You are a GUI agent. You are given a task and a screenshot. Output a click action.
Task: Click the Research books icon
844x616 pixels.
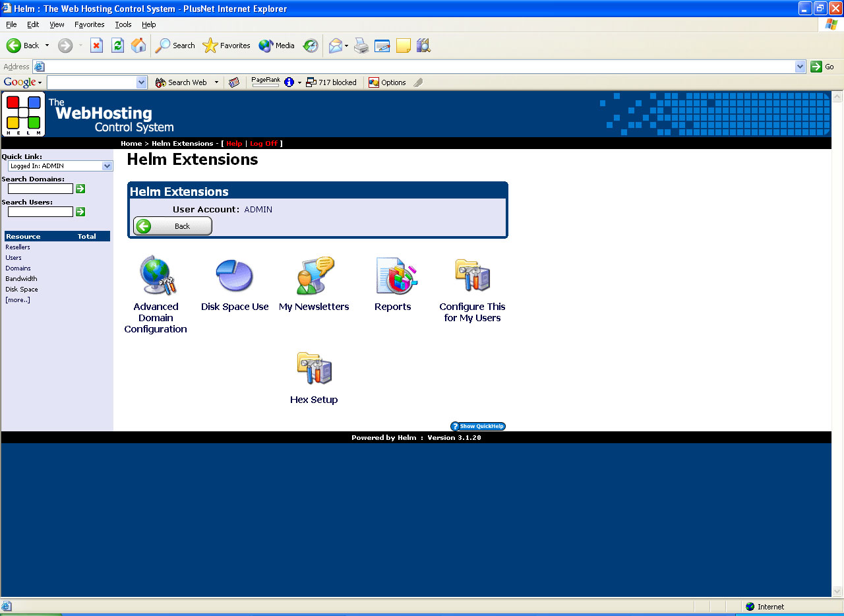click(x=423, y=46)
